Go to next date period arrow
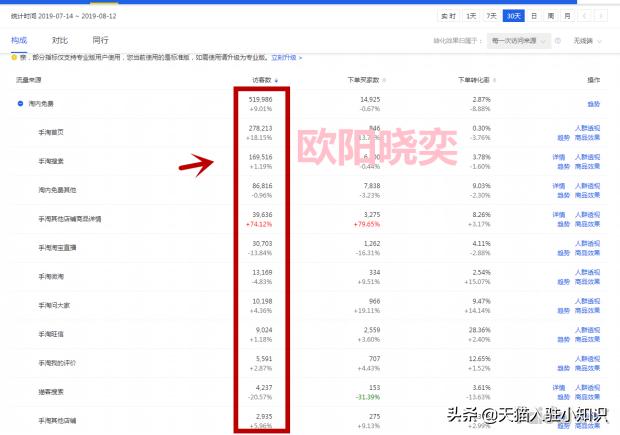 coord(601,16)
